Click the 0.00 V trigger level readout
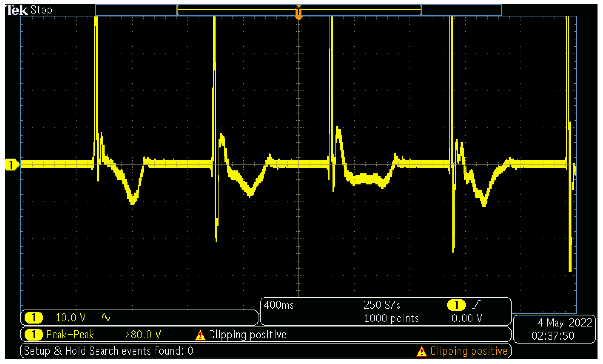Image resolution: width=603 pixels, height=364 pixels. coord(467,318)
